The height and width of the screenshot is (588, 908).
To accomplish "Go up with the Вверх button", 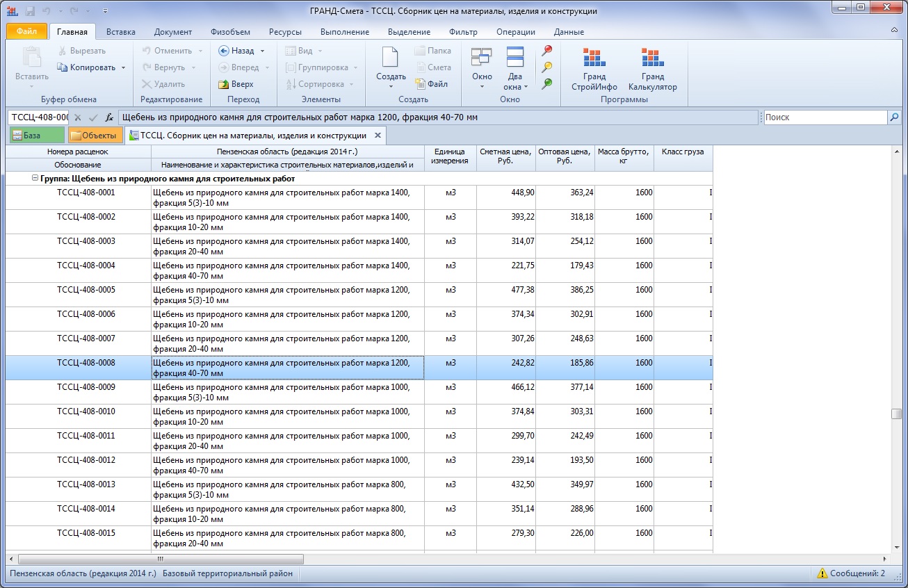I will click(236, 84).
